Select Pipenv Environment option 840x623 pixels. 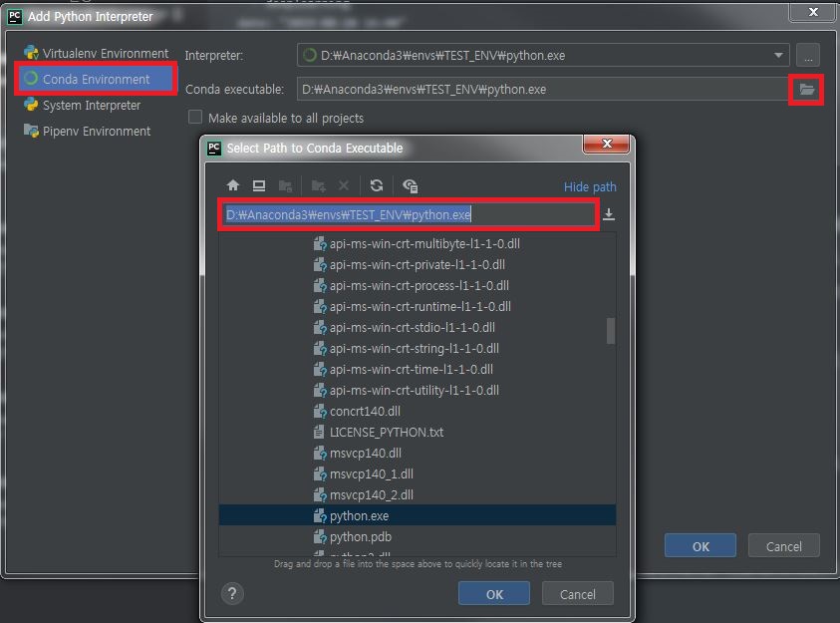pyautogui.click(x=97, y=132)
